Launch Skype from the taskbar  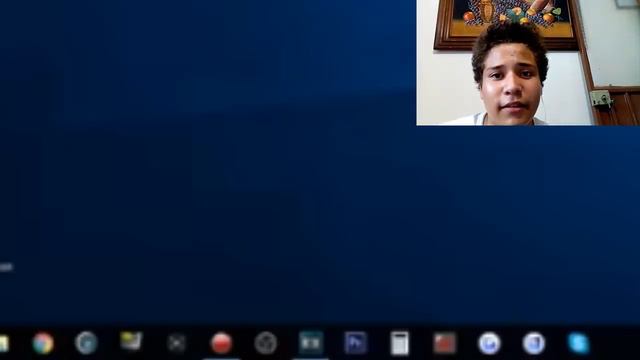579,343
